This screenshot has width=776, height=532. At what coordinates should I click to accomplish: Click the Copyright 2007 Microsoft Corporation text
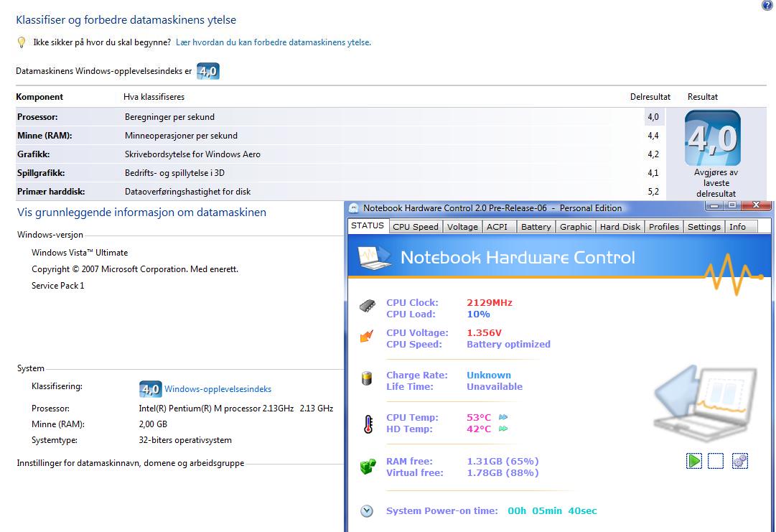pos(135,269)
